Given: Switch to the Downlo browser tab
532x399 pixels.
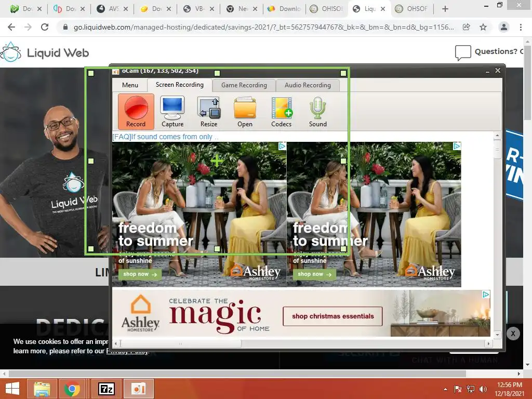Looking at the screenshot, I should [284, 9].
